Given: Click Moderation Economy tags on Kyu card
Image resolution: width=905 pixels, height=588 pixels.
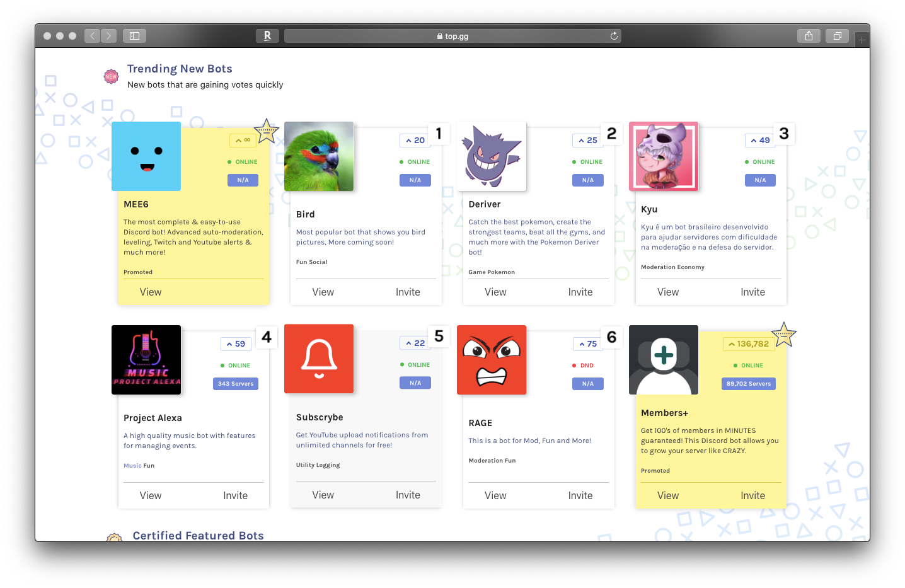Looking at the screenshot, I should [x=672, y=267].
